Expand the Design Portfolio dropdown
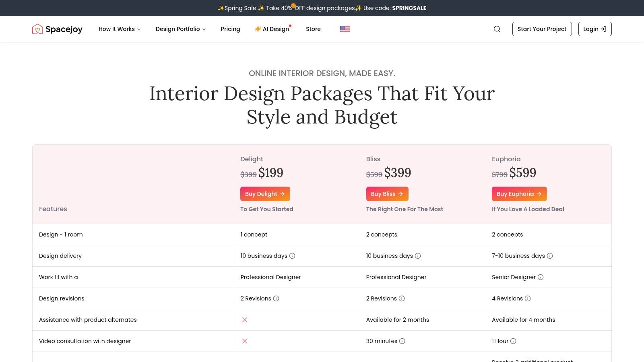The image size is (644, 362). (x=181, y=29)
